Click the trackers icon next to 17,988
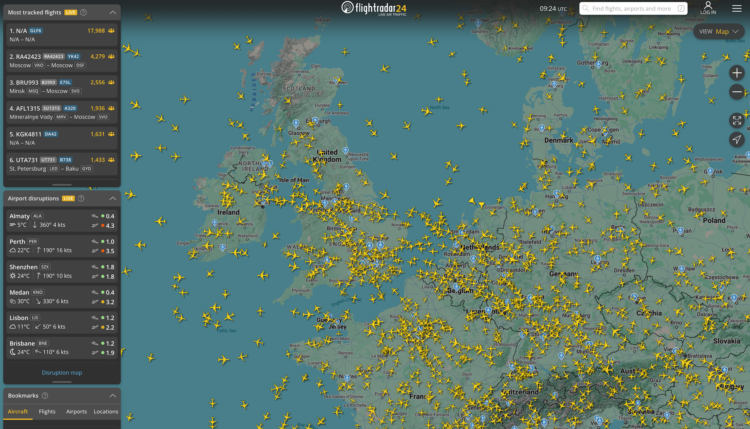 [111, 31]
